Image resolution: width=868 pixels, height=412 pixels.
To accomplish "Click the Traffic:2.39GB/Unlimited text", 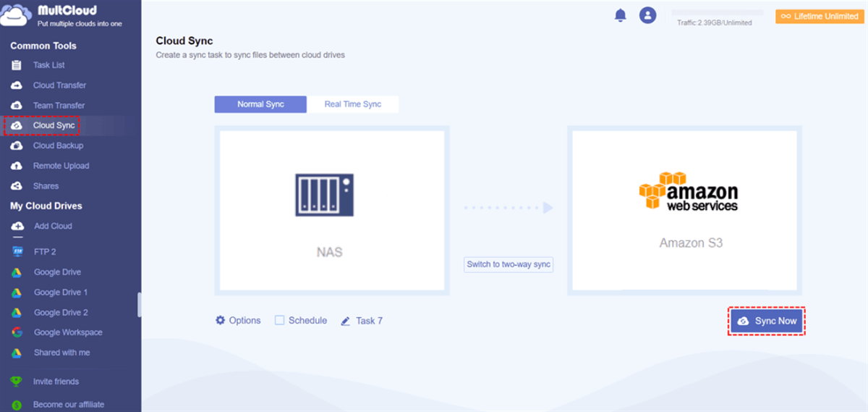I will coord(714,22).
